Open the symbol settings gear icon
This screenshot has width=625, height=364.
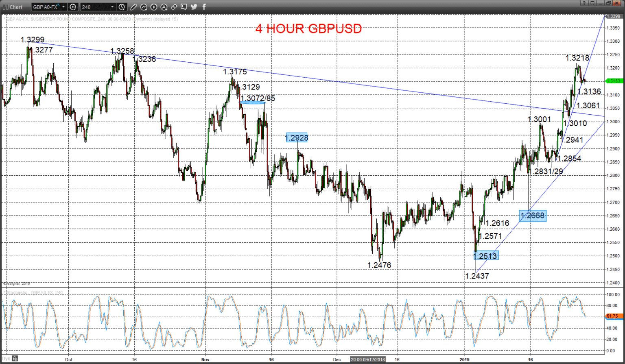click(73, 7)
